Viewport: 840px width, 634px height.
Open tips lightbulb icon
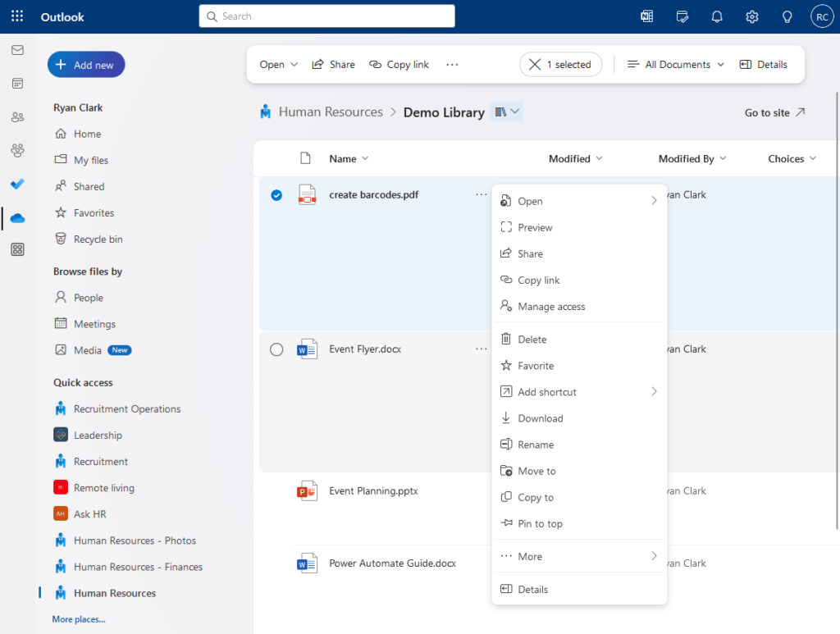pos(787,16)
